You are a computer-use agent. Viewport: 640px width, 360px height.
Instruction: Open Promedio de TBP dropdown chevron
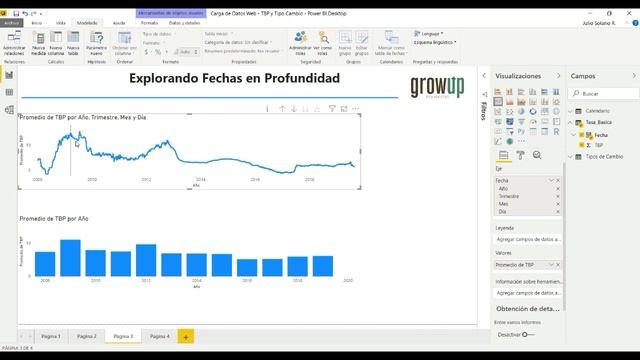tap(551, 265)
